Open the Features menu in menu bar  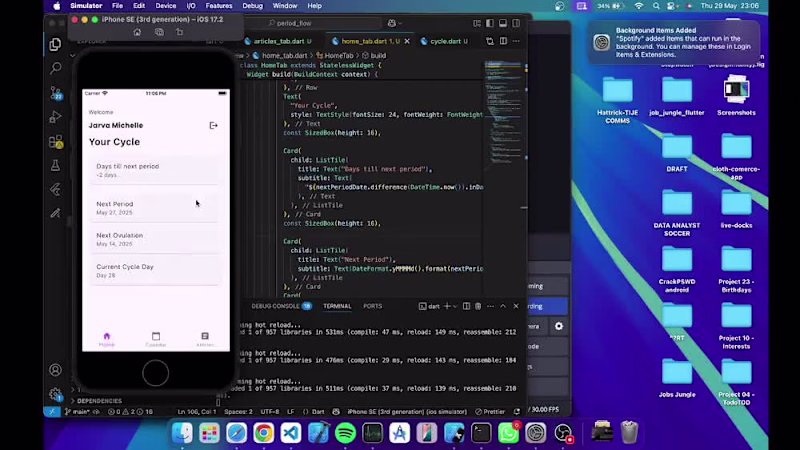(x=218, y=6)
